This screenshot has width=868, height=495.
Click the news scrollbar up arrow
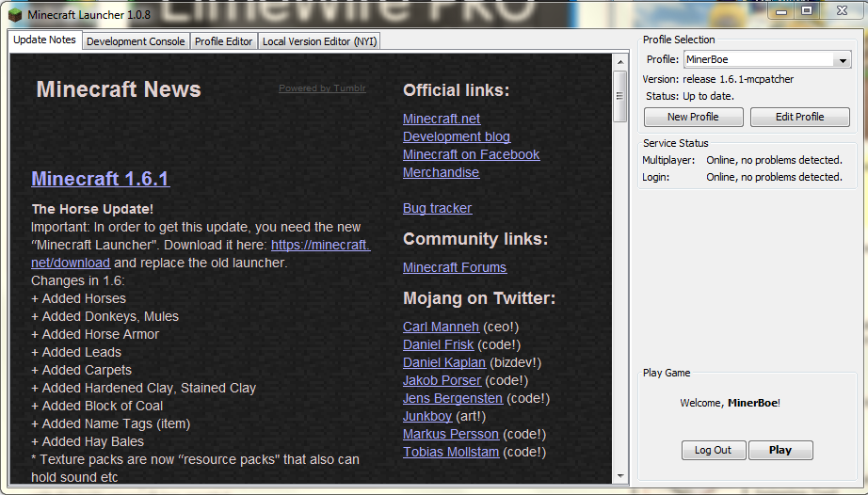coord(620,62)
